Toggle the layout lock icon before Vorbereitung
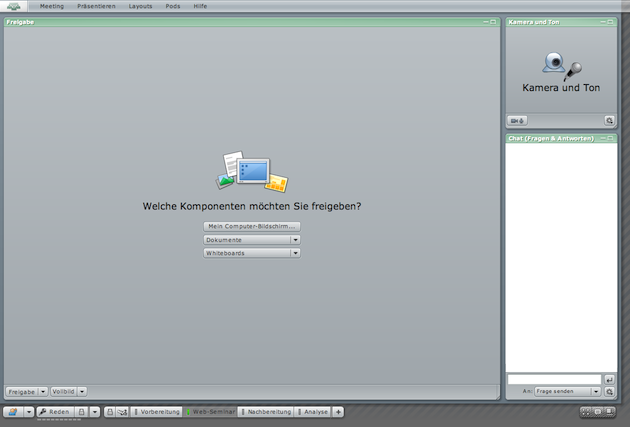The height and width of the screenshot is (427, 630). 110,412
